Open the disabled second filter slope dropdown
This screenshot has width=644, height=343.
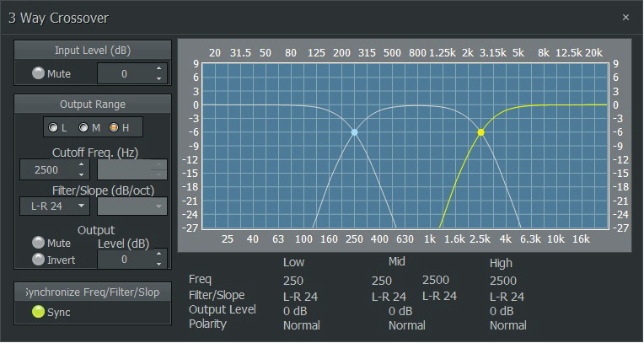click(x=132, y=206)
